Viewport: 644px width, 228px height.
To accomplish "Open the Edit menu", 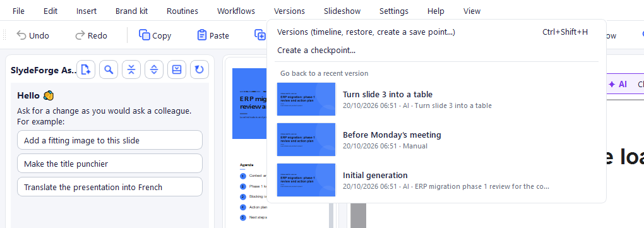I will point(51,11).
